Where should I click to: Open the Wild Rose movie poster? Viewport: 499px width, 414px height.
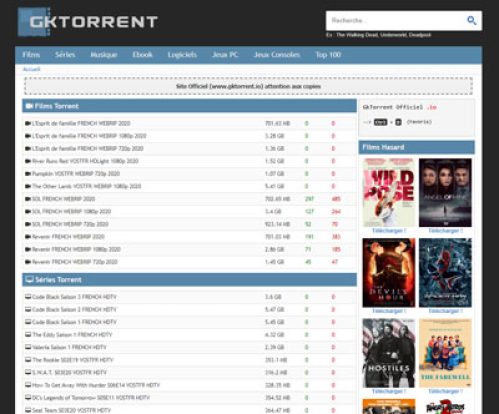pyautogui.click(x=389, y=193)
